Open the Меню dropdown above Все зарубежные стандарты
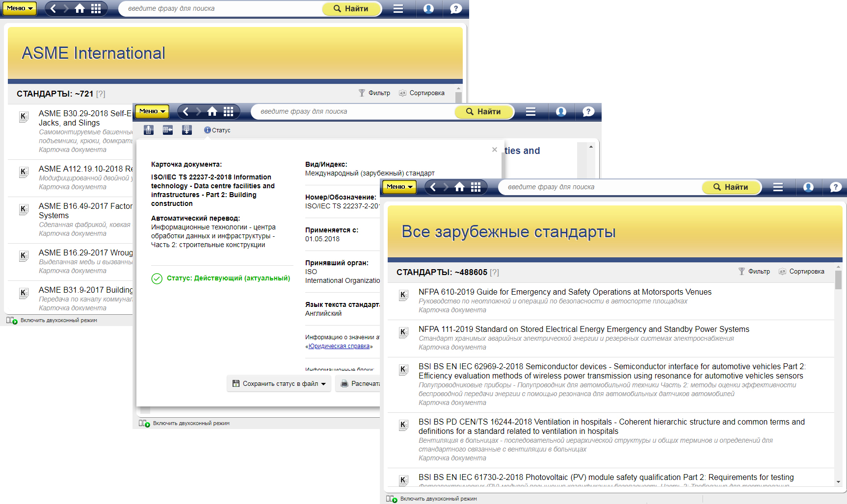This screenshot has width=847, height=504. (x=399, y=187)
